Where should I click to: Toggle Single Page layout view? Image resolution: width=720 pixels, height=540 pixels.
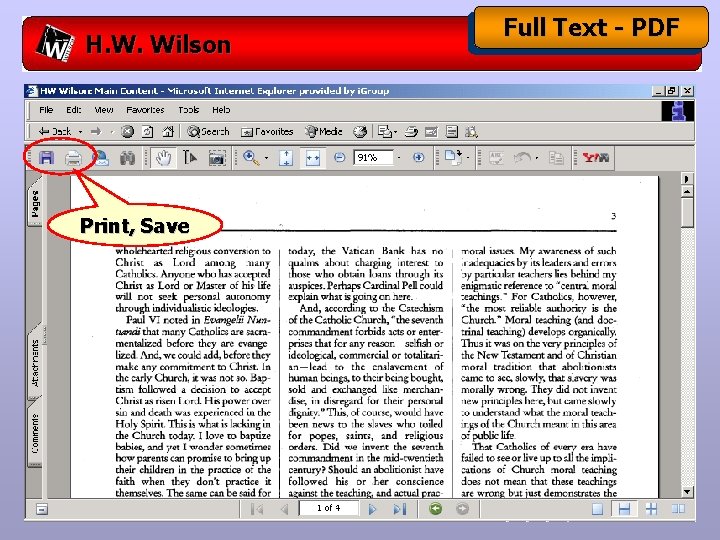coord(597,509)
